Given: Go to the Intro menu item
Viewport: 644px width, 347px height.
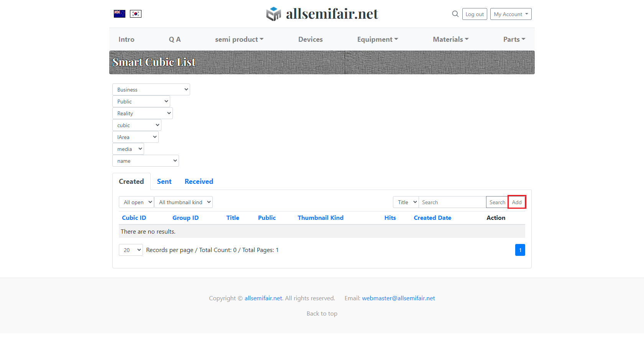Looking at the screenshot, I should click(127, 39).
